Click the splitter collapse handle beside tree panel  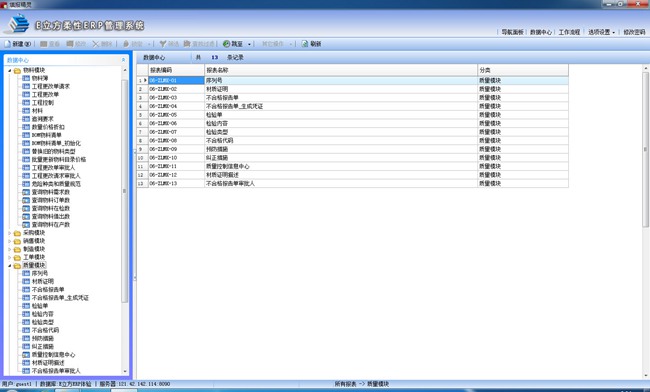coord(134,215)
